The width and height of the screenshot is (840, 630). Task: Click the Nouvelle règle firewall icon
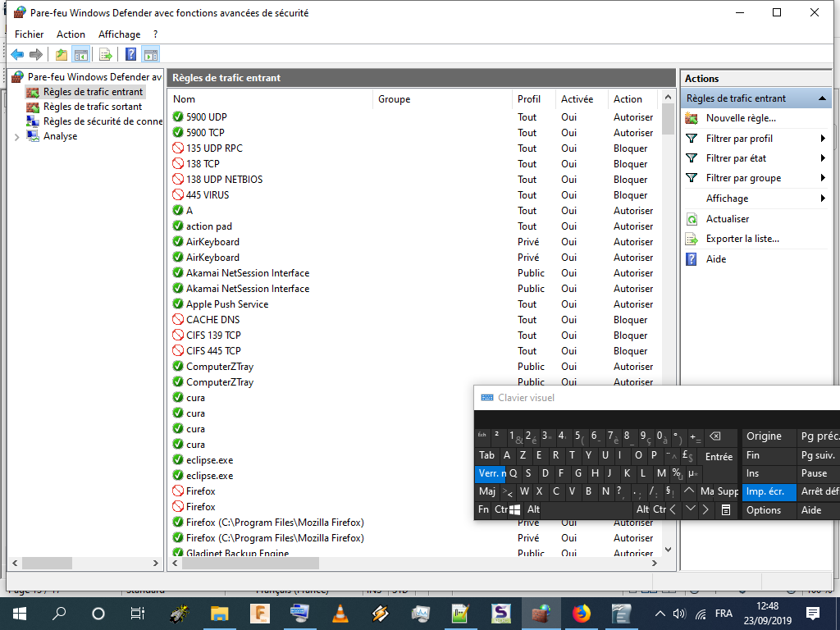click(692, 118)
